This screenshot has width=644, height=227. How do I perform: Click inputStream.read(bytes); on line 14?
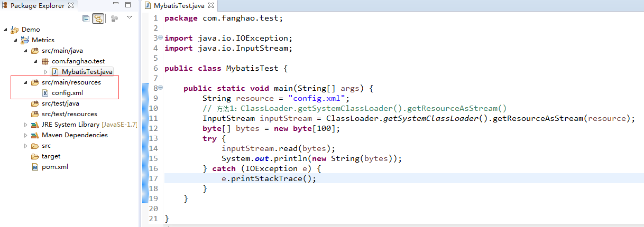tap(279, 148)
